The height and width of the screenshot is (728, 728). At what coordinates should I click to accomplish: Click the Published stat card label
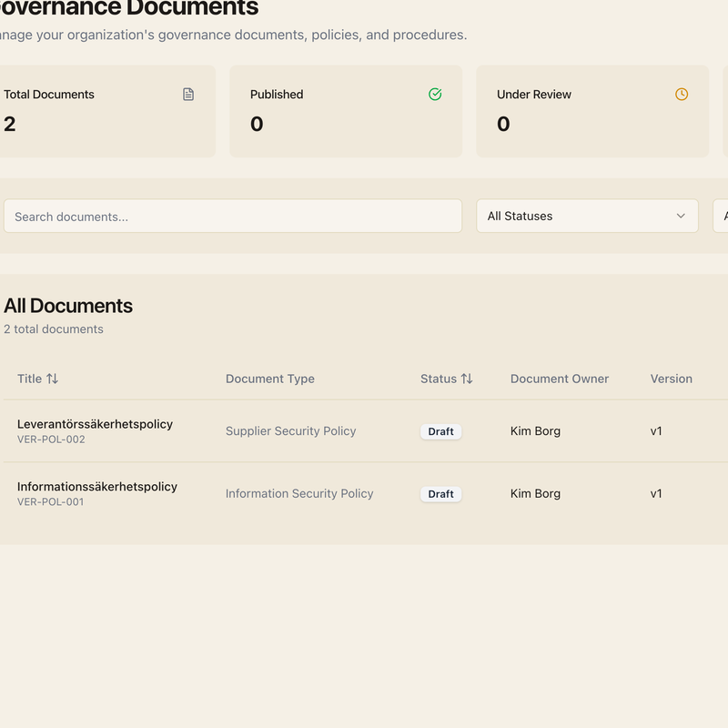point(277,95)
